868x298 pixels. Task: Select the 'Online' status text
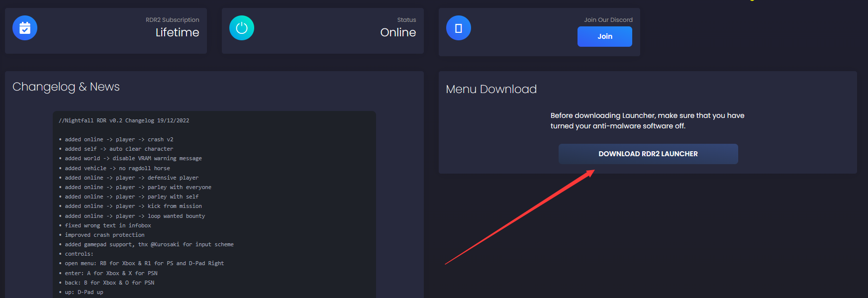(x=398, y=32)
